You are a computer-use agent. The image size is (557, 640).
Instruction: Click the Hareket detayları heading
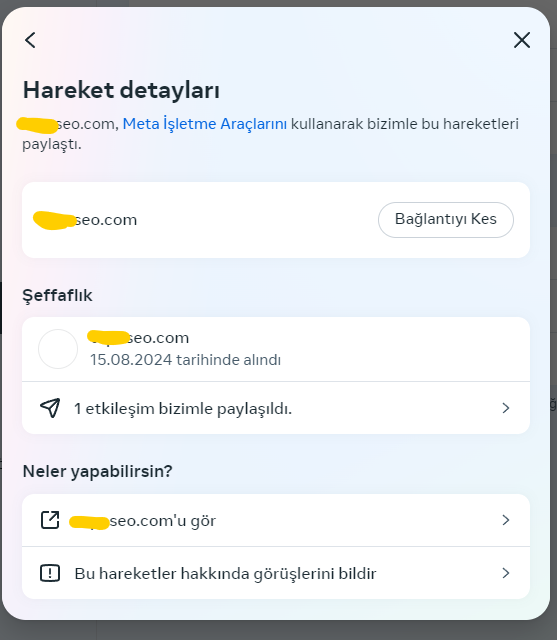[121, 90]
